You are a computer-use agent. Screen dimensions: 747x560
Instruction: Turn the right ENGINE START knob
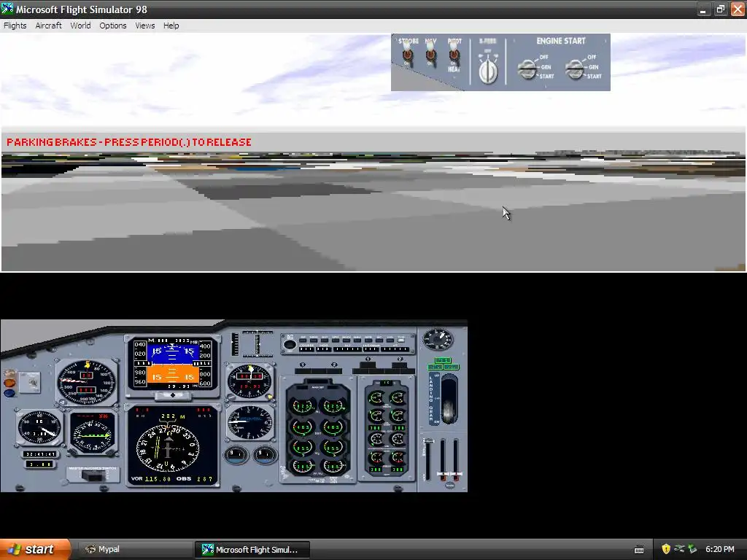575,69
